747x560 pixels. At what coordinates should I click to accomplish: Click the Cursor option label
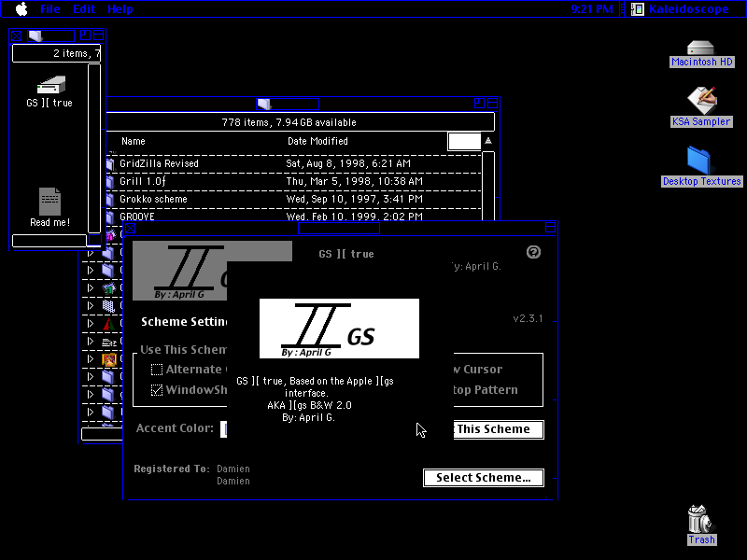pyautogui.click(x=483, y=370)
